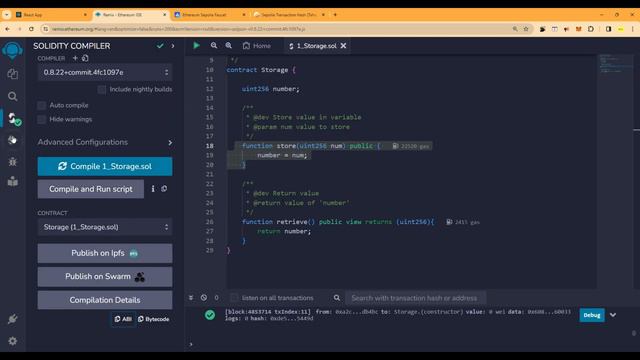
Task: Copy the ABI to clipboard
Action: pos(123,319)
